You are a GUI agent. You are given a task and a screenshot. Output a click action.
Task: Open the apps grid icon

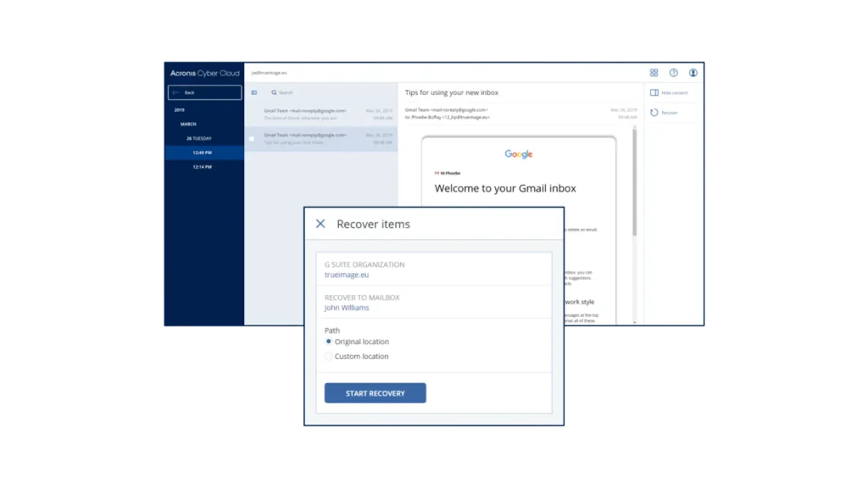coord(654,73)
